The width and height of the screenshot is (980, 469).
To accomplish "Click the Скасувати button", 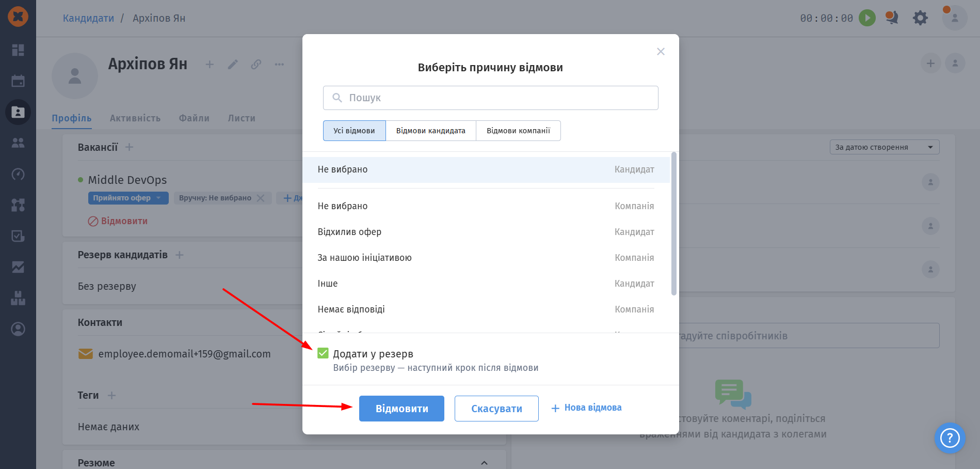I will point(496,409).
